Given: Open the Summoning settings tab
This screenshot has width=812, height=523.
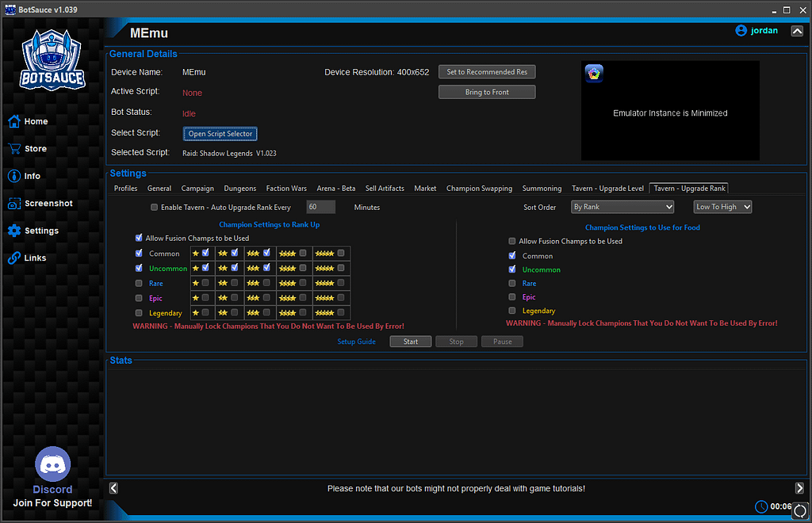Looking at the screenshot, I should tap(541, 188).
